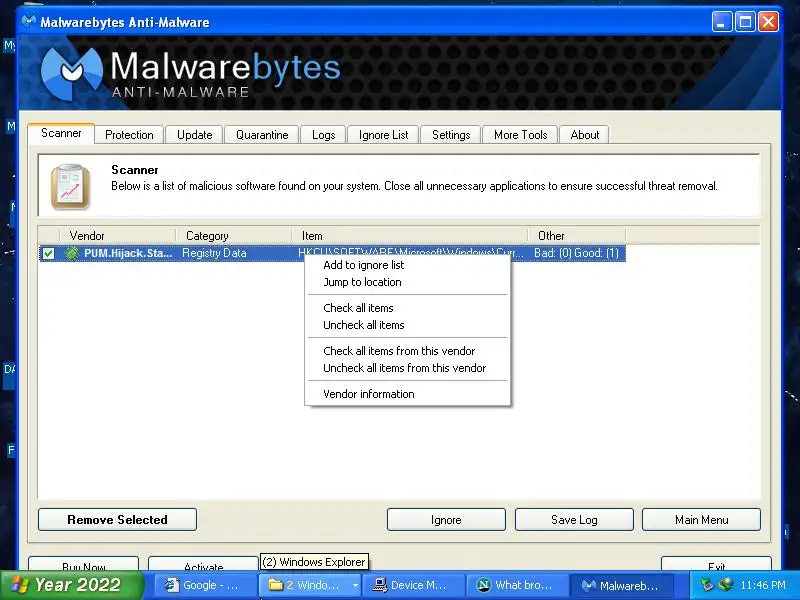
Task: Open Vendor information from context menu
Action: pos(408,394)
